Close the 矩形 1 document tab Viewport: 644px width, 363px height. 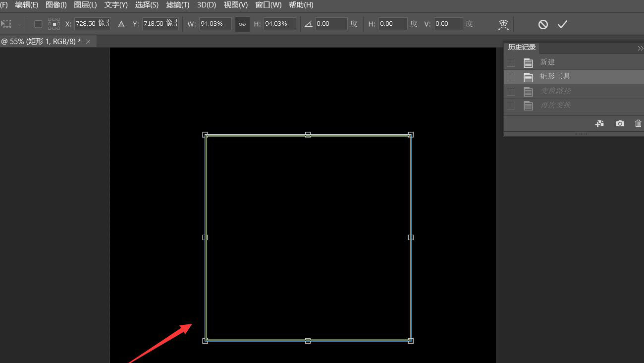pyautogui.click(x=88, y=42)
